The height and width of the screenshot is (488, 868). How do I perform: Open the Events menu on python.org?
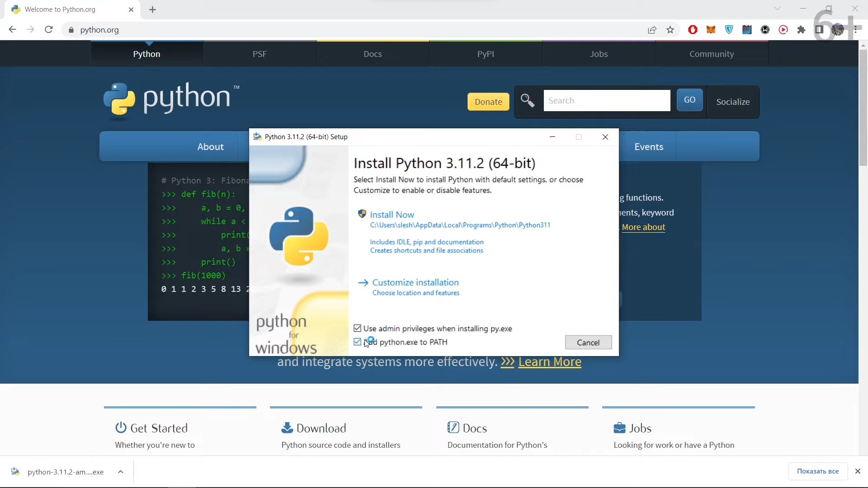click(649, 147)
